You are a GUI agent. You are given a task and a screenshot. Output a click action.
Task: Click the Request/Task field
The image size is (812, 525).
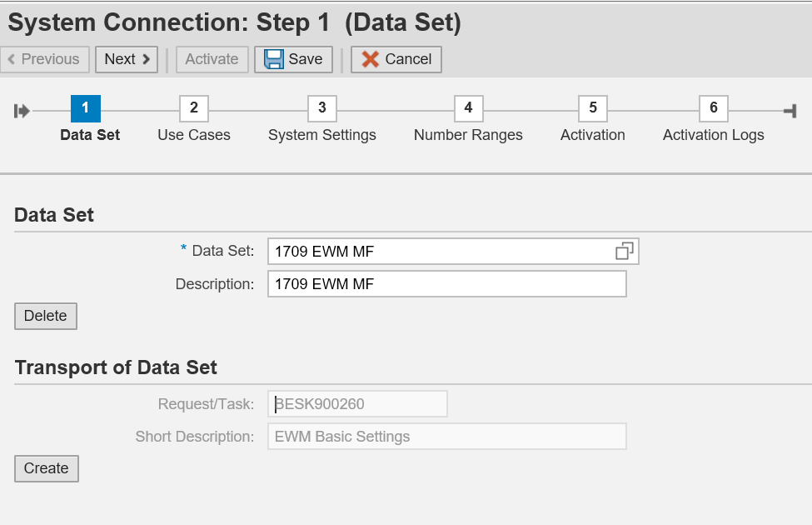357,404
